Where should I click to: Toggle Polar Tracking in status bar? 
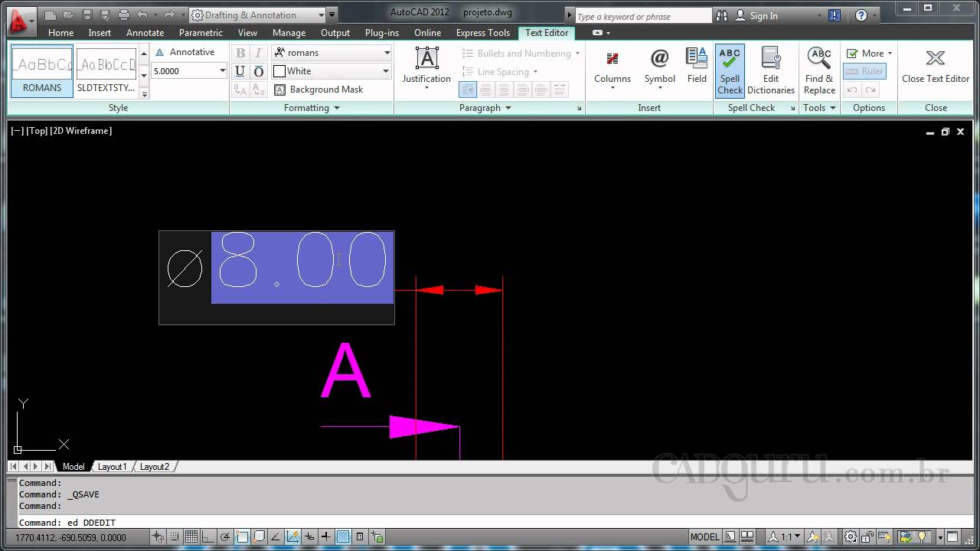pos(225,537)
